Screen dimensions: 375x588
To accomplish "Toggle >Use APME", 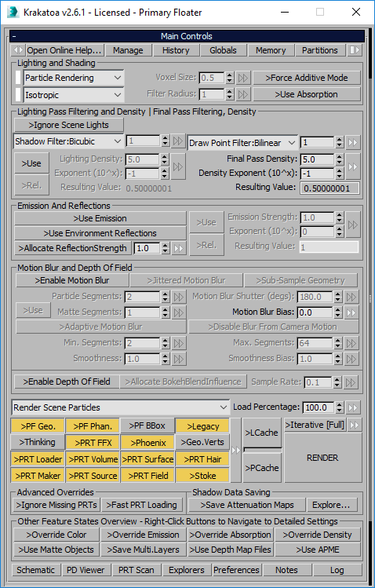I will [x=318, y=550].
